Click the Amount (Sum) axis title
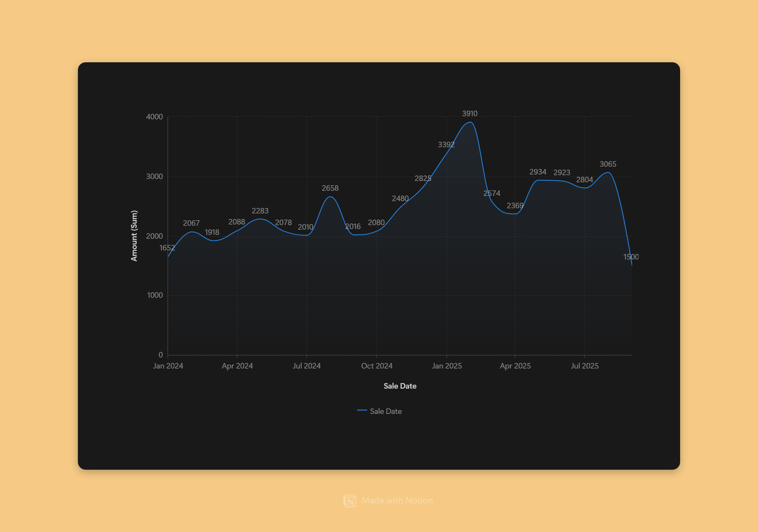This screenshot has height=532, width=758. click(x=134, y=236)
